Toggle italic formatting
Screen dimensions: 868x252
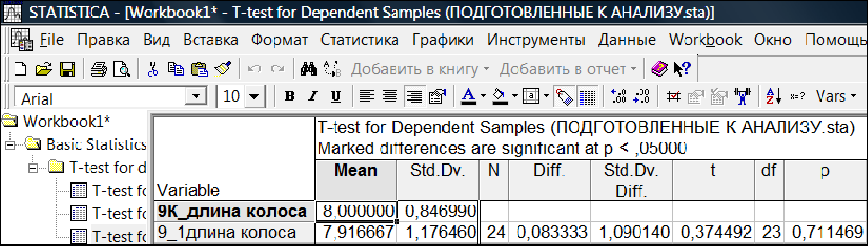(313, 96)
